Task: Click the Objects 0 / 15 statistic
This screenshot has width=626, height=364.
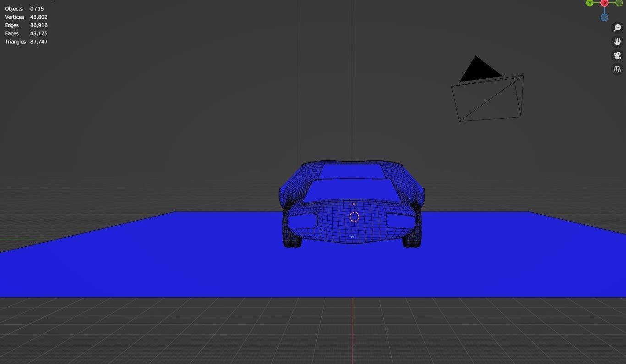Action: click(24, 9)
